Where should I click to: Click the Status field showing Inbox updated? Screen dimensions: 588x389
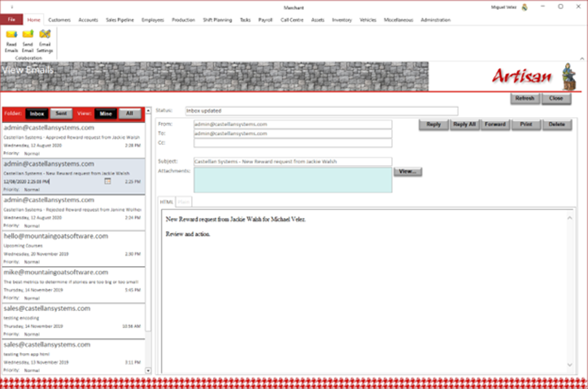(321, 110)
